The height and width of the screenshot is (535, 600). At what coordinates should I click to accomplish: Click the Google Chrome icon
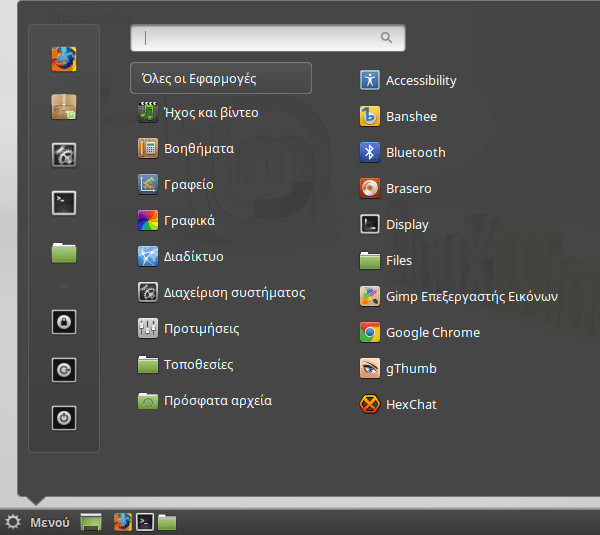click(370, 332)
